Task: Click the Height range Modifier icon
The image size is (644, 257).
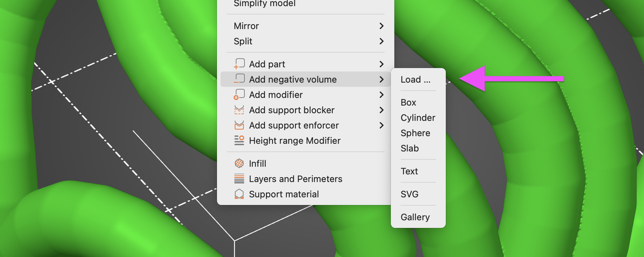Action: click(x=239, y=141)
